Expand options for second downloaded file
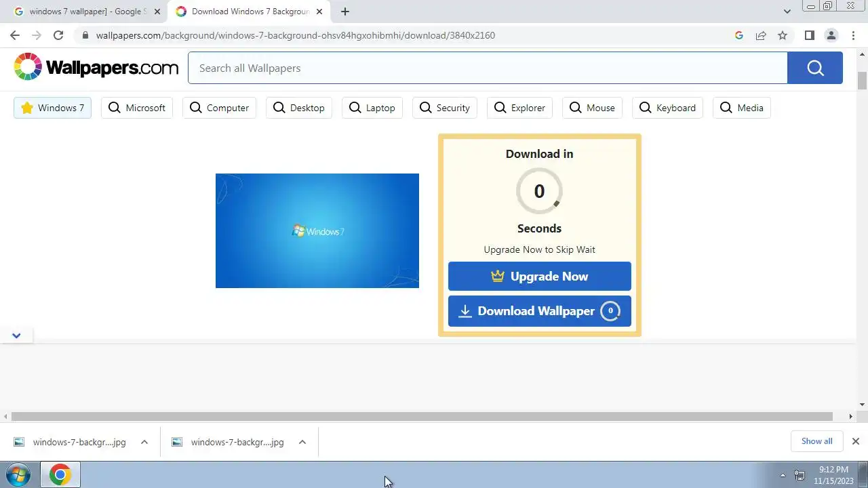Screen dimensions: 868x488 tap(302, 442)
